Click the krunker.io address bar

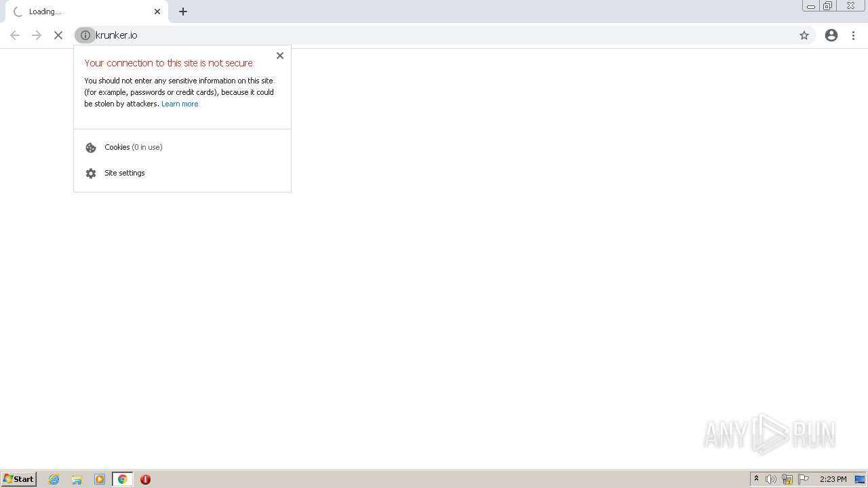coord(444,35)
